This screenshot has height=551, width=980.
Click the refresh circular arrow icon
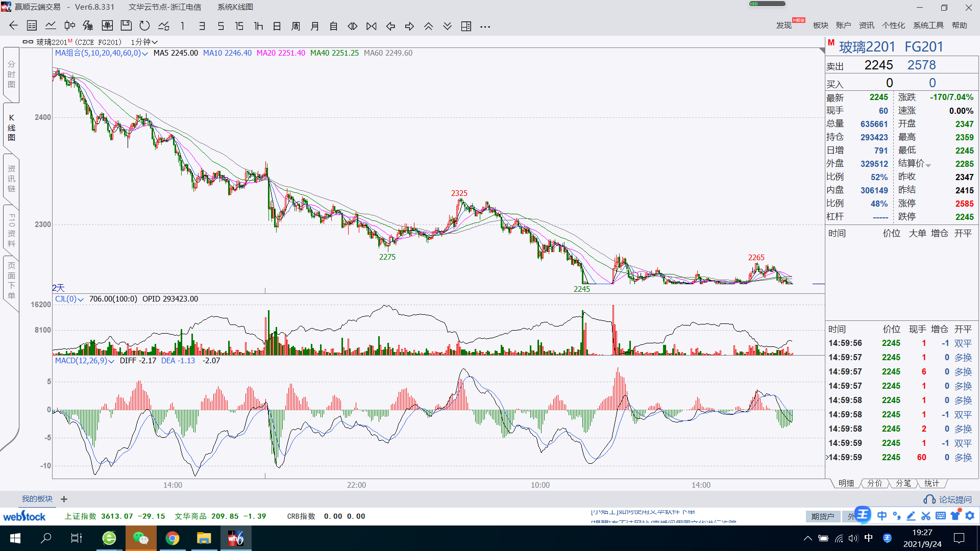(x=144, y=26)
